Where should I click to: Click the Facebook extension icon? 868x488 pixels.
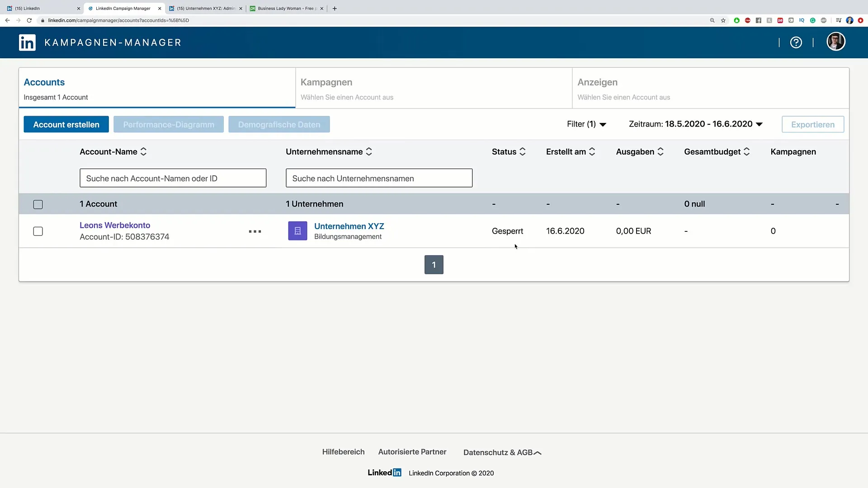coord(758,20)
